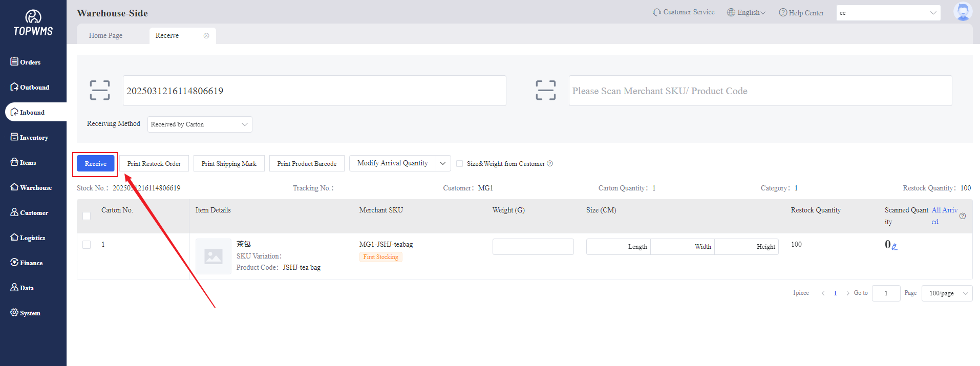Click the TOPWMS logo
The width and height of the screenshot is (980, 366).
click(x=33, y=24)
